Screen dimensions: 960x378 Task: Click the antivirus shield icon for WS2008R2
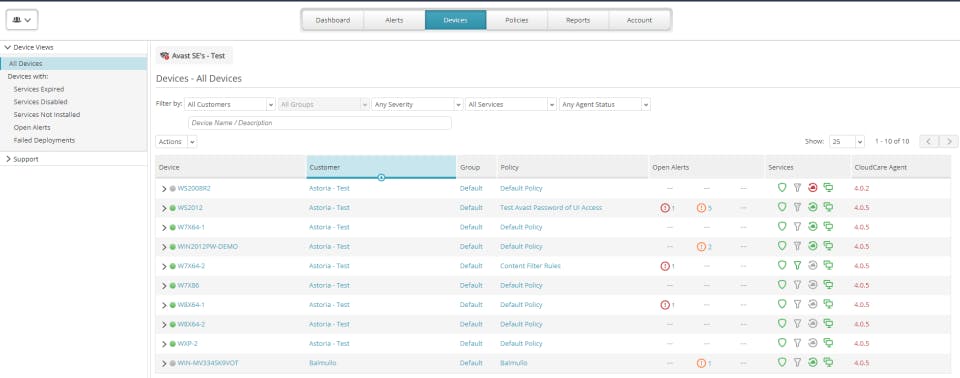pyautogui.click(x=782, y=187)
